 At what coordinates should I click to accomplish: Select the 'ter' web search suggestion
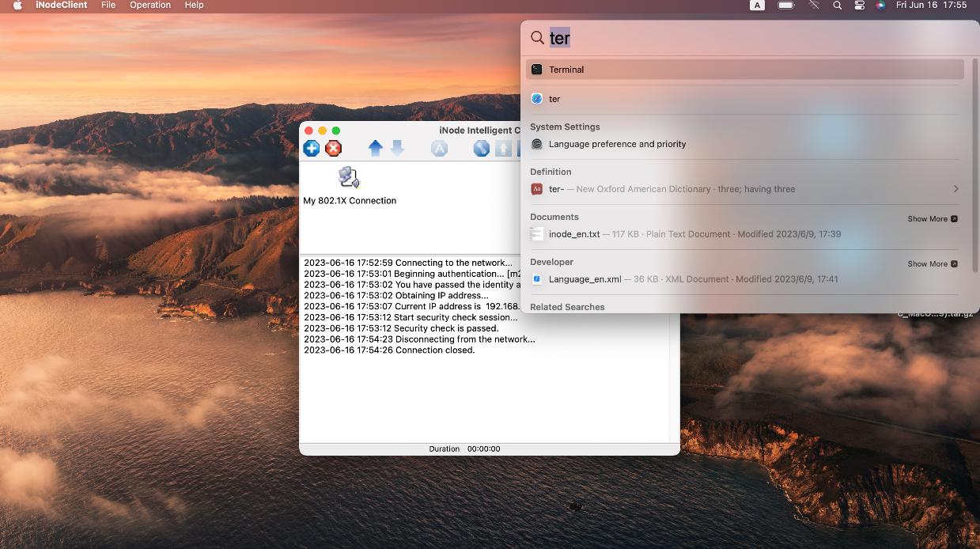[745, 99]
